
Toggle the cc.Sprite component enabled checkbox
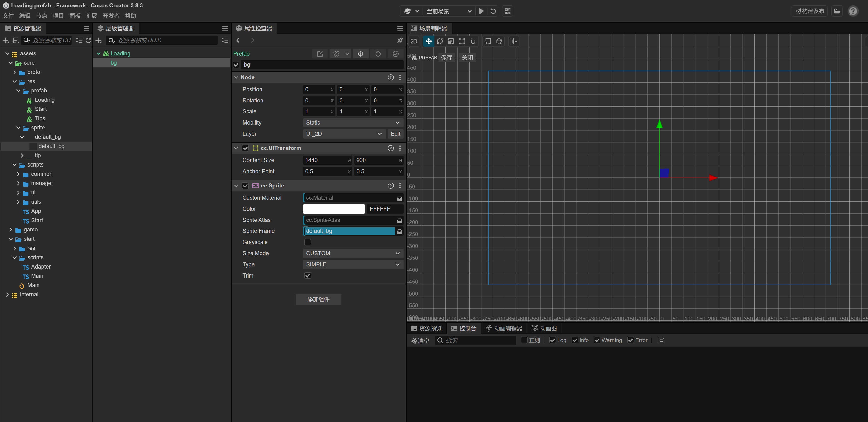point(245,186)
